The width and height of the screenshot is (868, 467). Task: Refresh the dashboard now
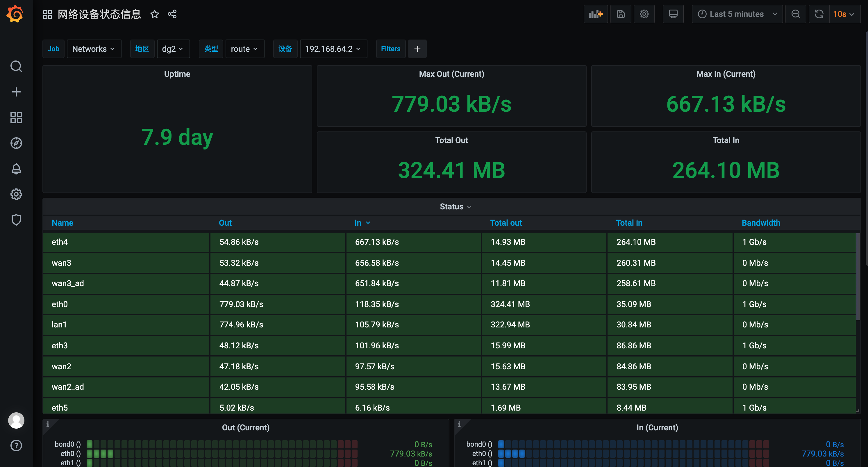[x=819, y=14]
